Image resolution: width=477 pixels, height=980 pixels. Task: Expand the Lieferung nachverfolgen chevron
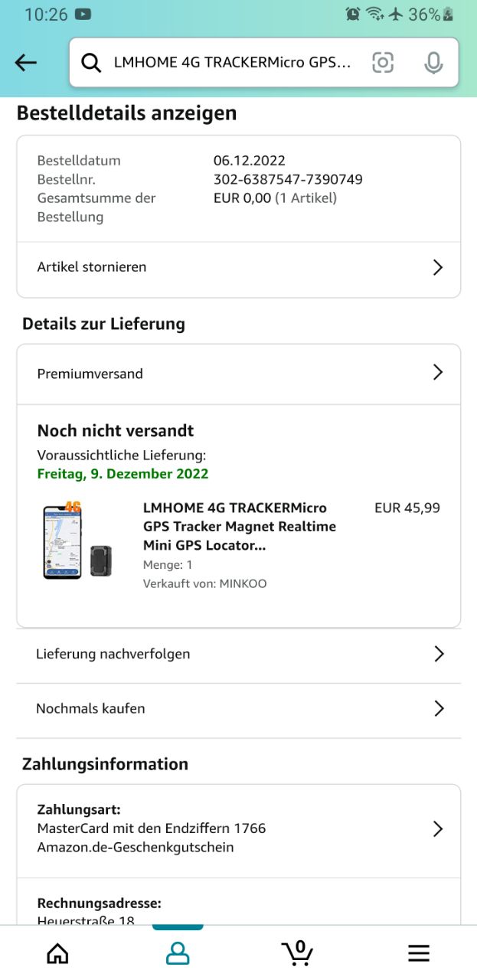pos(439,654)
